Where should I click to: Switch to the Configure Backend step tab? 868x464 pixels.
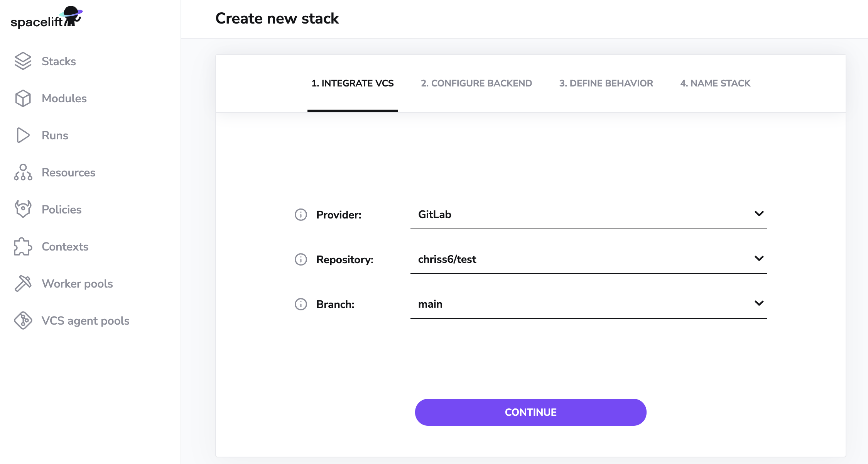click(x=476, y=83)
